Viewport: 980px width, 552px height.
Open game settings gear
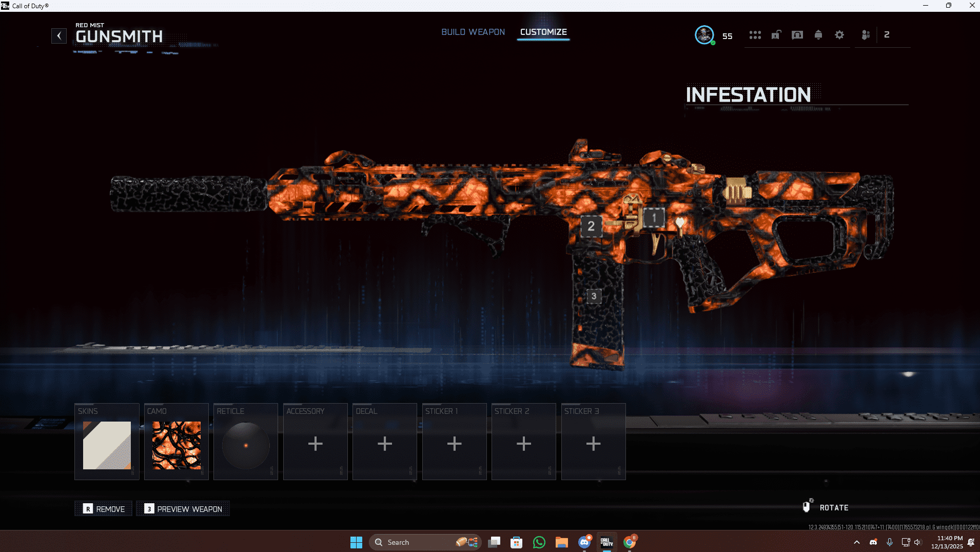tap(839, 35)
